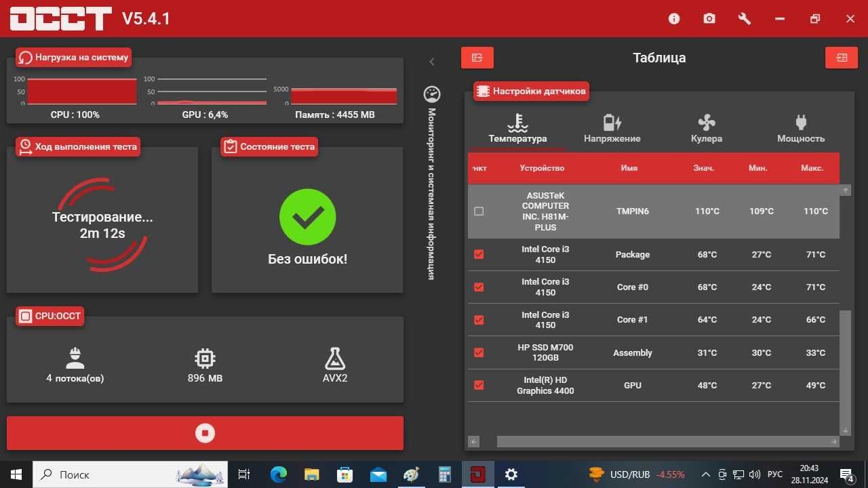Switch input language РУС
This screenshot has width=868, height=488.
(775, 474)
